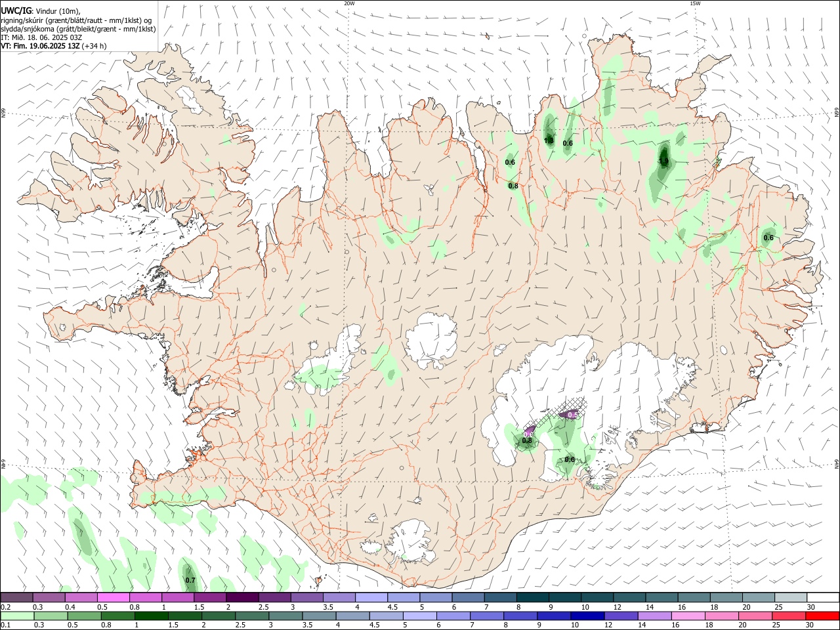Click the '25' label in the bottom legend row
The width and height of the screenshot is (840, 630).
(776, 625)
